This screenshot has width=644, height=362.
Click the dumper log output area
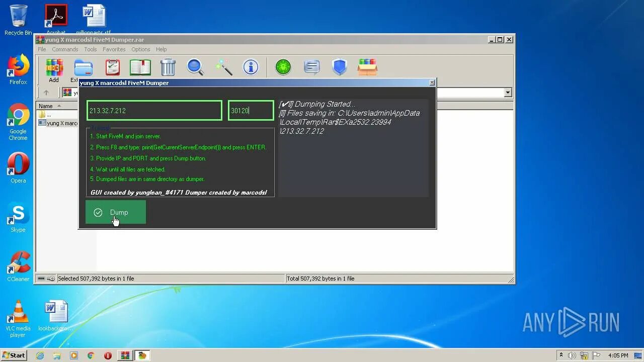(x=353, y=148)
